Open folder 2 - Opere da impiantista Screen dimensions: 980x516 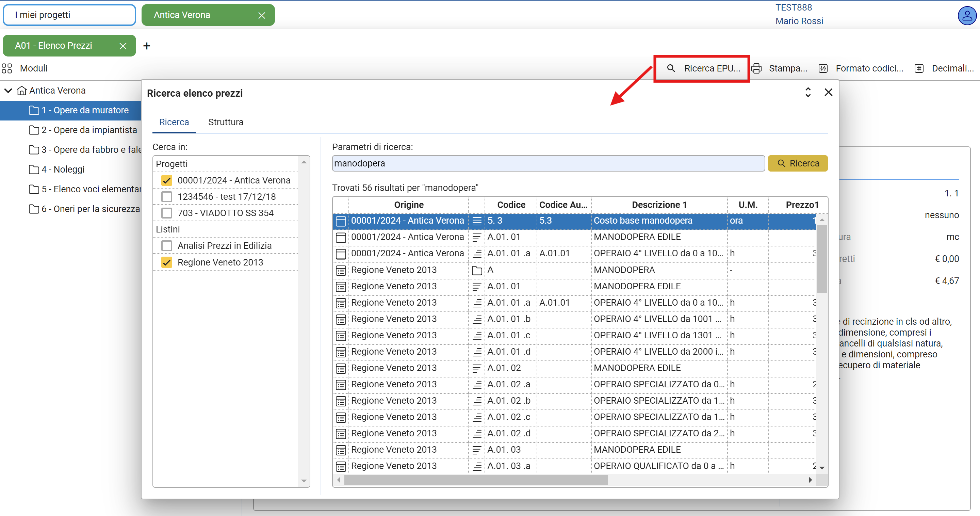tap(88, 130)
